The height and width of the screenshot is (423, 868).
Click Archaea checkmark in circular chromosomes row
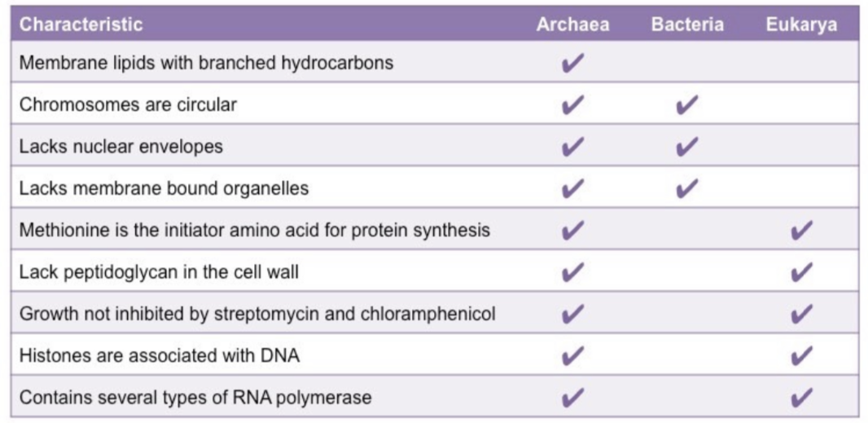click(573, 105)
